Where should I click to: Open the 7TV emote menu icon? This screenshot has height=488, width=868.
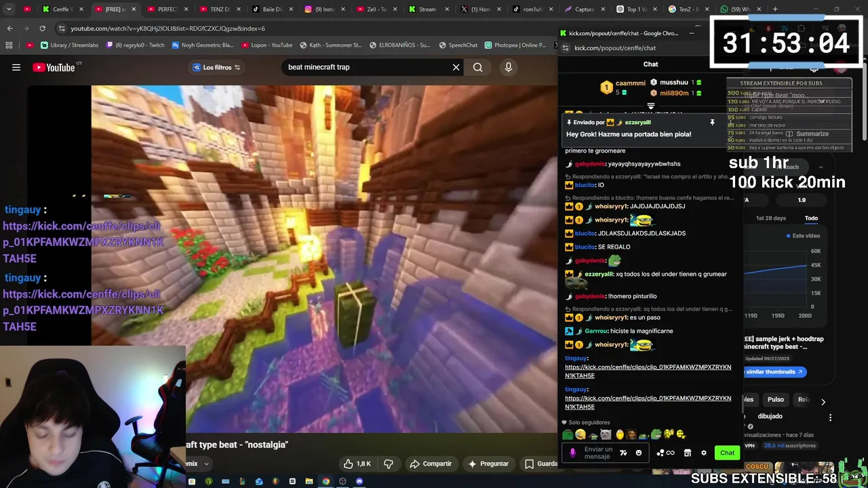coord(623,453)
